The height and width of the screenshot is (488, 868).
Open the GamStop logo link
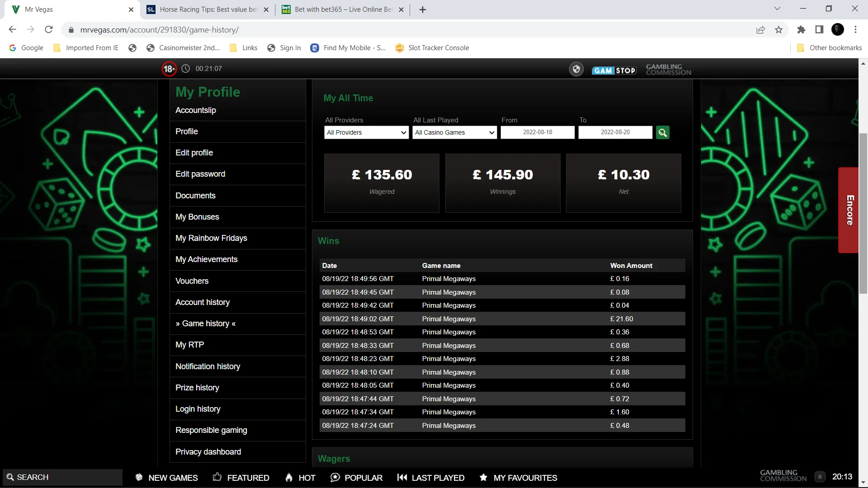coord(614,70)
